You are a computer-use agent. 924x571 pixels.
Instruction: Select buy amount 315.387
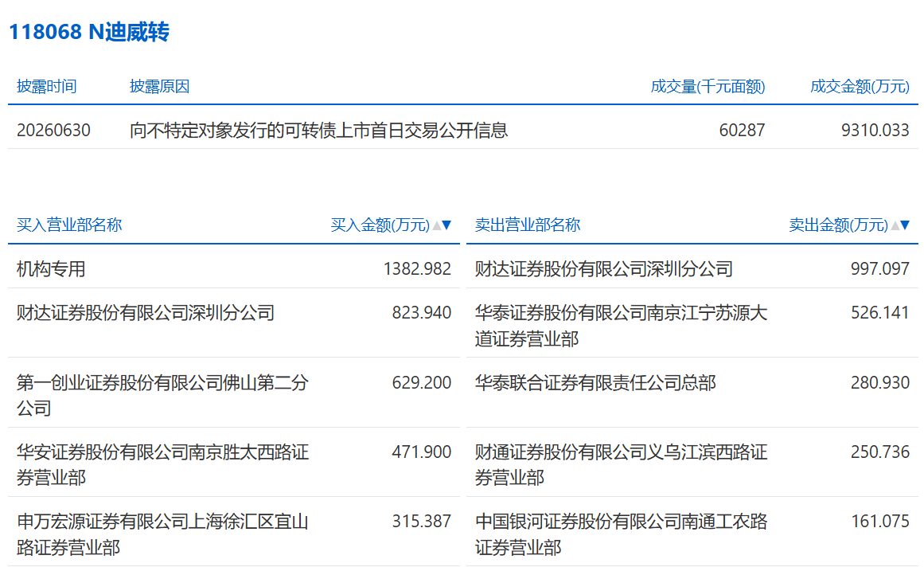(x=421, y=522)
